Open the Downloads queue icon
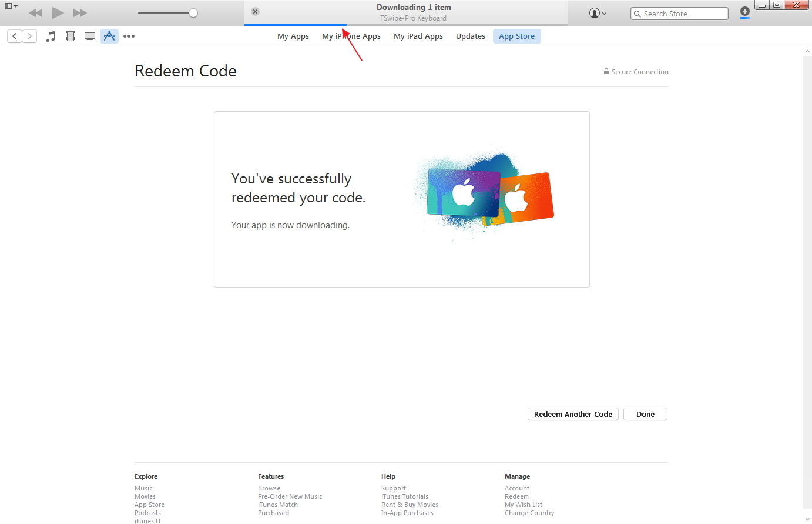The image size is (812, 524). pyautogui.click(x=744, y=12)
